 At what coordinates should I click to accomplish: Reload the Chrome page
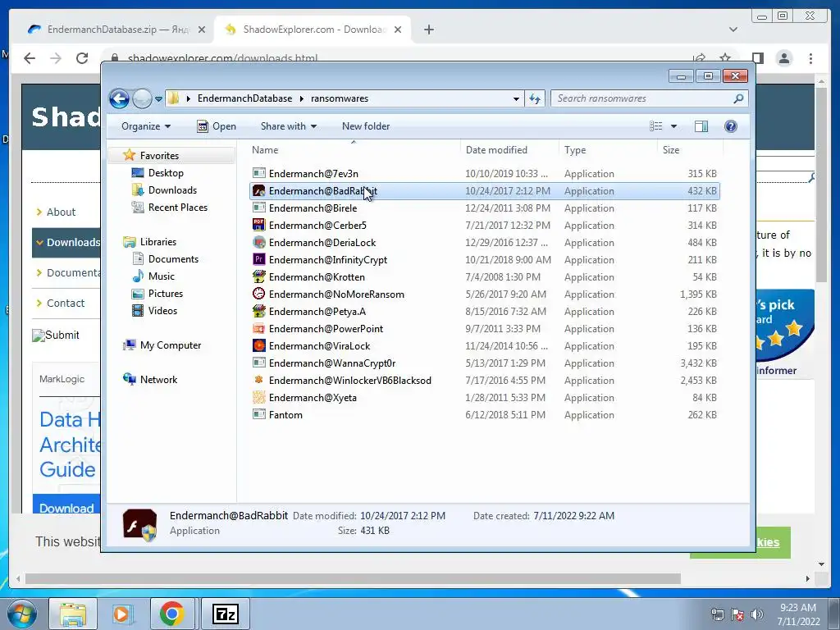[82, 58]
